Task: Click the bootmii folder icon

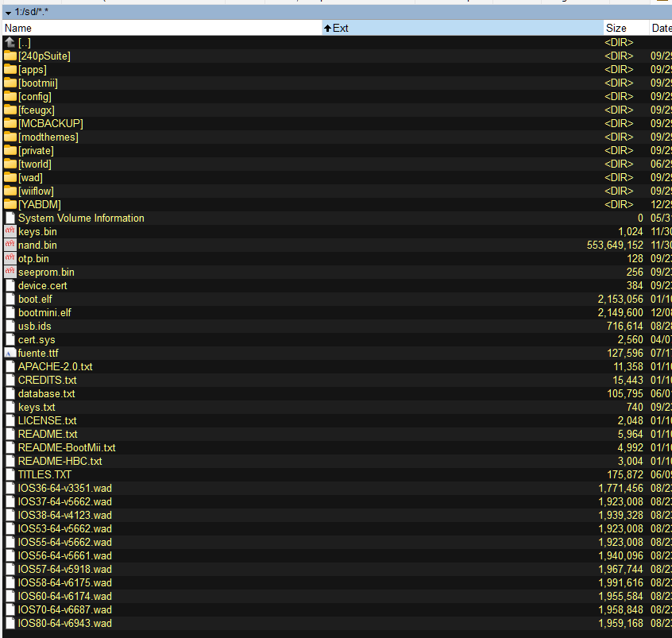Action: pos(10,83)
